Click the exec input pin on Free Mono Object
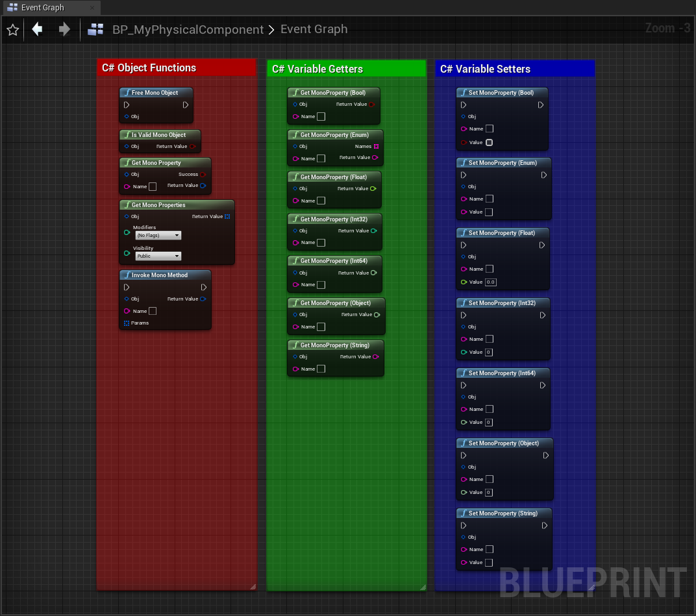This screenshot has width=696, height=616. 127,105
